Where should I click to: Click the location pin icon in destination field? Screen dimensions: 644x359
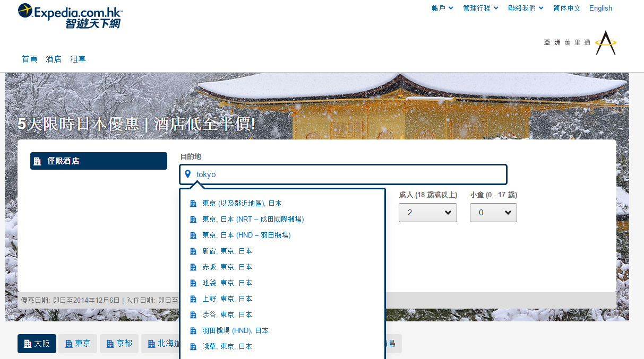pos(187,174)
